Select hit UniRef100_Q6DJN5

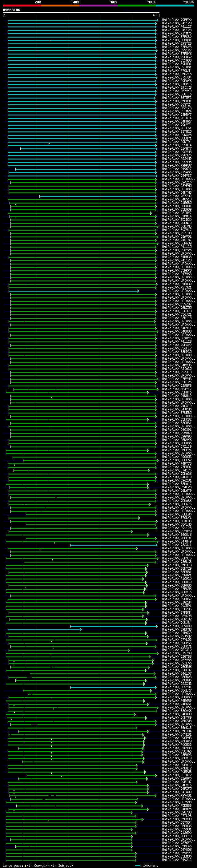(x=177, y=227)
